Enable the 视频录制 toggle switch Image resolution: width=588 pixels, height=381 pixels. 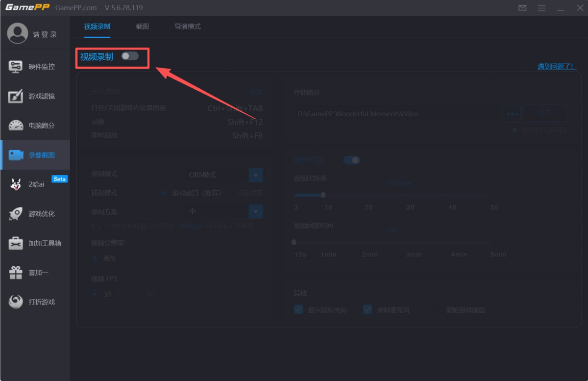[130, 56]
